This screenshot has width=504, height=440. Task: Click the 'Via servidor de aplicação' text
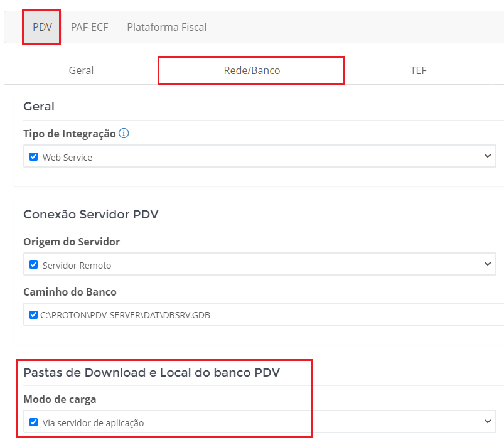(x=94, y=423)
